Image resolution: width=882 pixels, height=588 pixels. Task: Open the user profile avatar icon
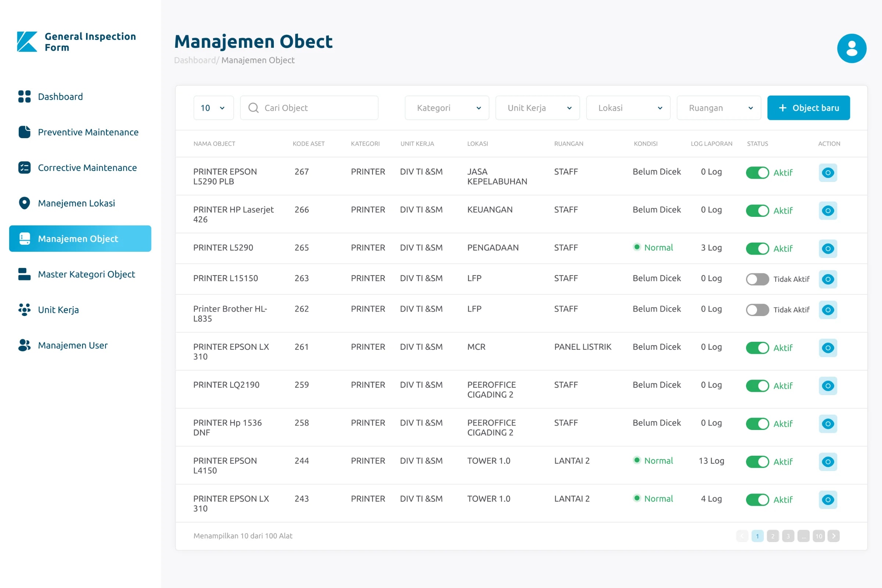(x=851, y=49)
